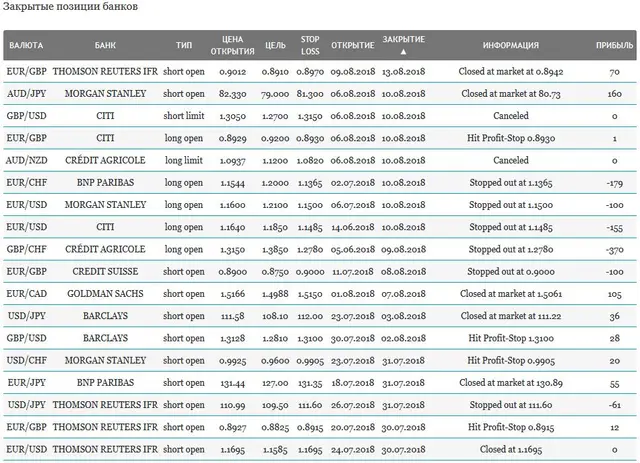Sort by the БАНК column header
640x463 pixels.
pyautogui.click(x=105, y=45)
